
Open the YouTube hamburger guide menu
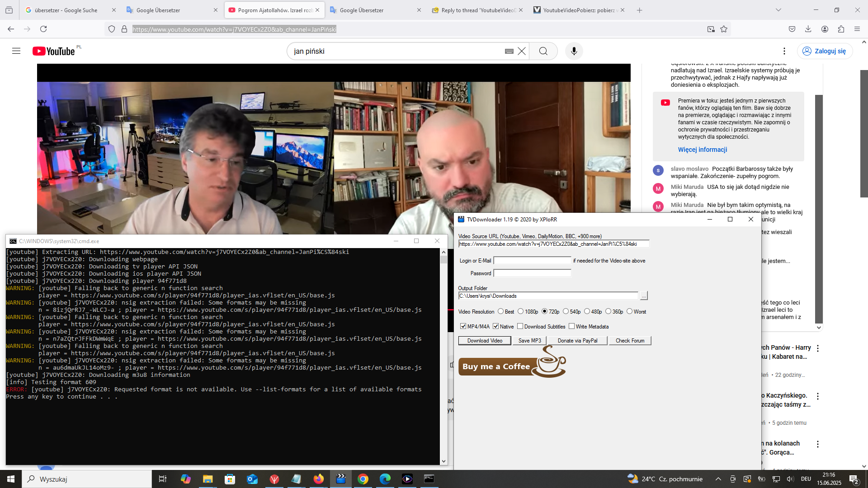coord(16,51)
